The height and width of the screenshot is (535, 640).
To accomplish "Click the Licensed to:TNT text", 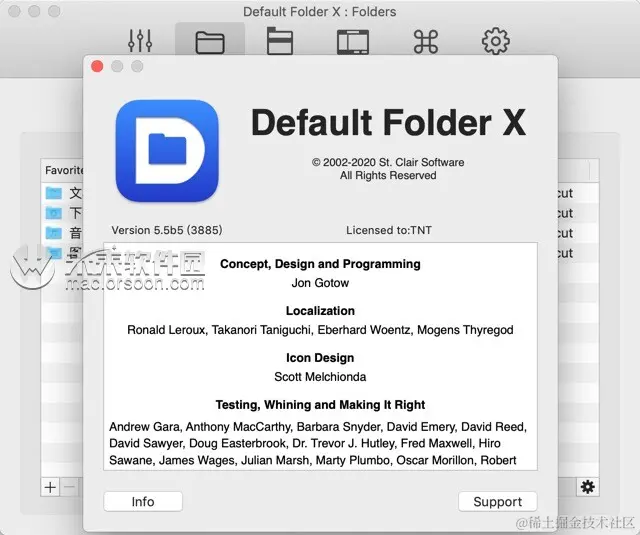I will (x=389, y=230).
